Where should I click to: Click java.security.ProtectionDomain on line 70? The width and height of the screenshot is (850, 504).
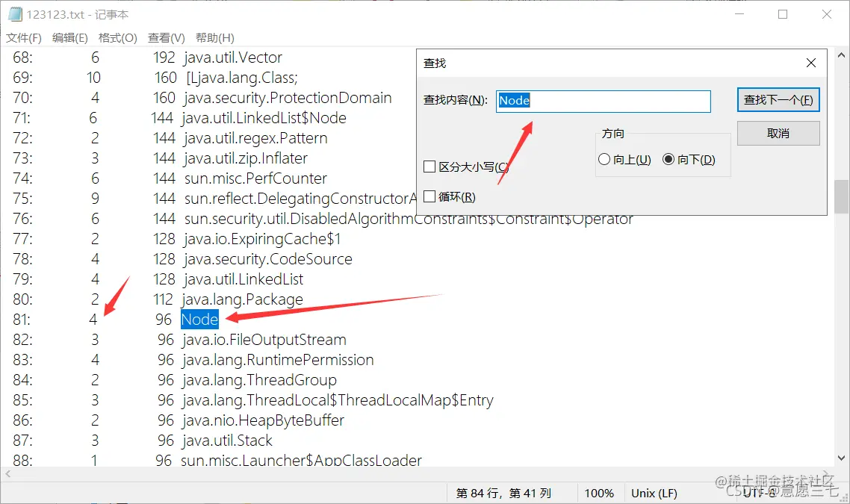[x=288, y=98]
